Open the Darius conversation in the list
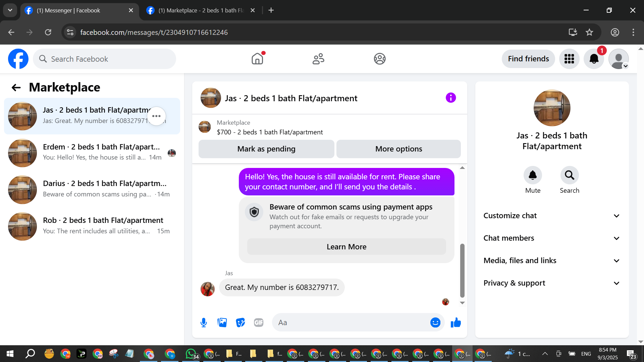Viewport: 644px width, 362px height. tap(92, 189)
